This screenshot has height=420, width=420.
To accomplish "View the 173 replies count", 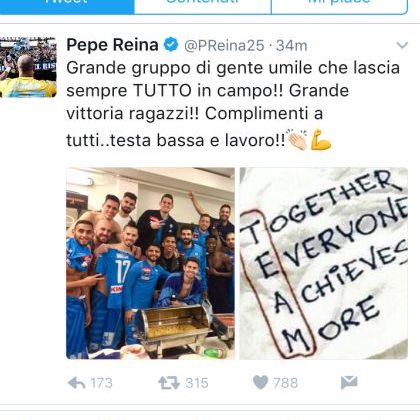I will 101,383.
